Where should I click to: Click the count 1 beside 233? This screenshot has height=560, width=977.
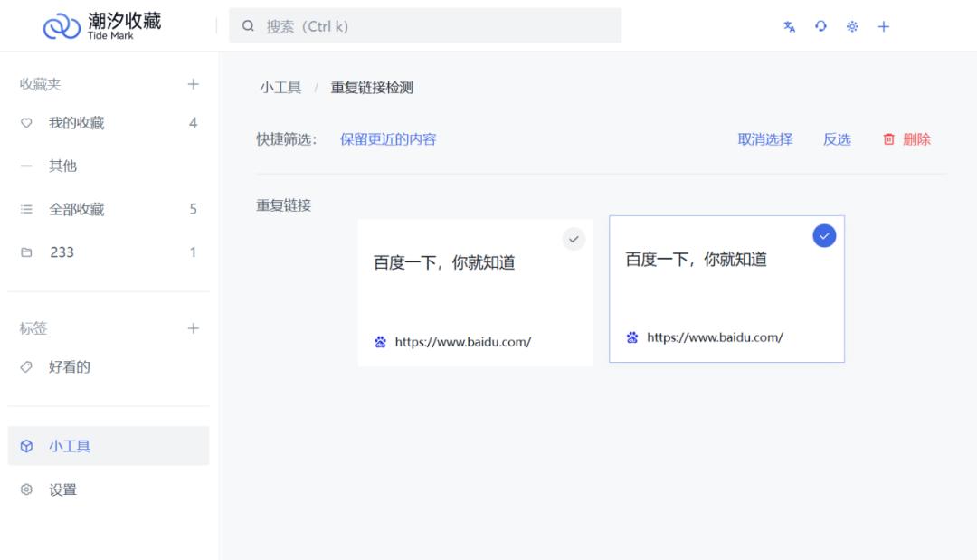click(x=194, y=252)
